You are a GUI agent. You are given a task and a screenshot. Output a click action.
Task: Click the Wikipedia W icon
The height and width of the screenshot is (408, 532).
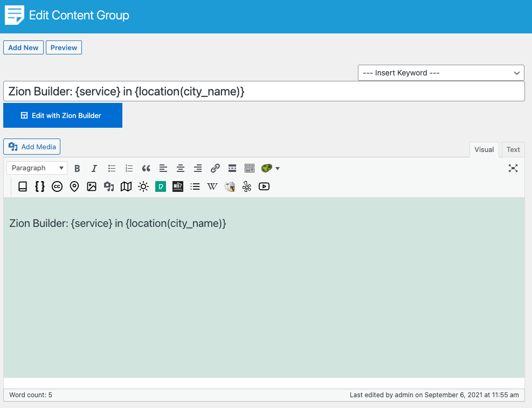click(x=212, y=186)
